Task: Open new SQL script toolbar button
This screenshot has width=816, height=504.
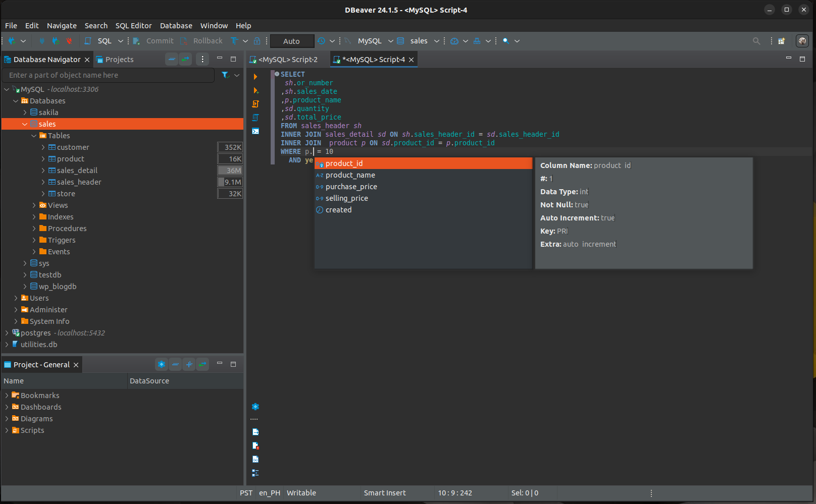Action: tap(88, 41)
